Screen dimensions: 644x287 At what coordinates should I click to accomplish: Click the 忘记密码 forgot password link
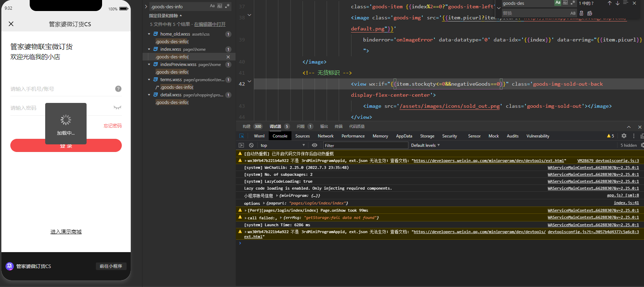click(x=112, y=126)
